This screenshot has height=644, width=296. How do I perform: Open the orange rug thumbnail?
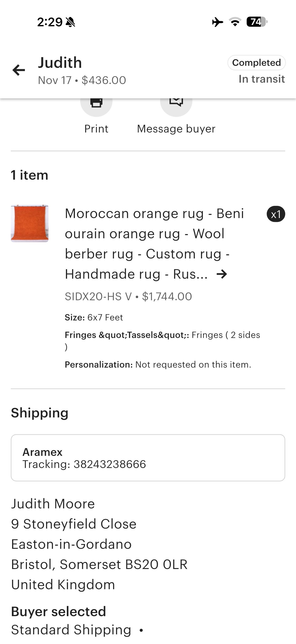pos(29,223)
